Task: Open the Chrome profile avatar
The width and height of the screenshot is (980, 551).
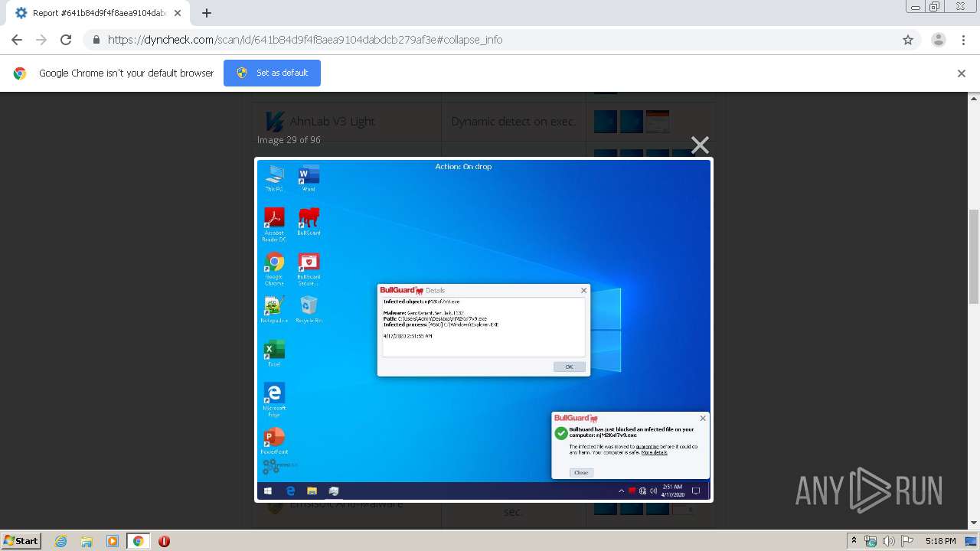Action: click(x=939, y=40)
